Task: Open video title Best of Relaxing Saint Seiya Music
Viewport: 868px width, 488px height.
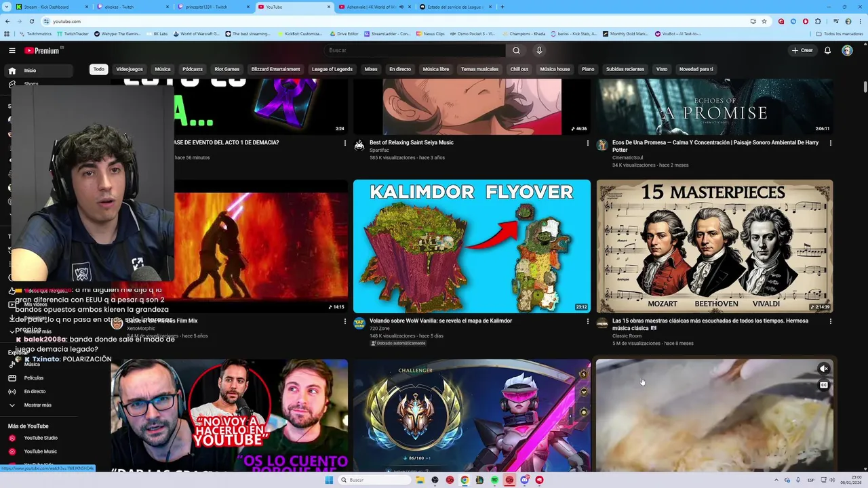Action: pos(412,143)
